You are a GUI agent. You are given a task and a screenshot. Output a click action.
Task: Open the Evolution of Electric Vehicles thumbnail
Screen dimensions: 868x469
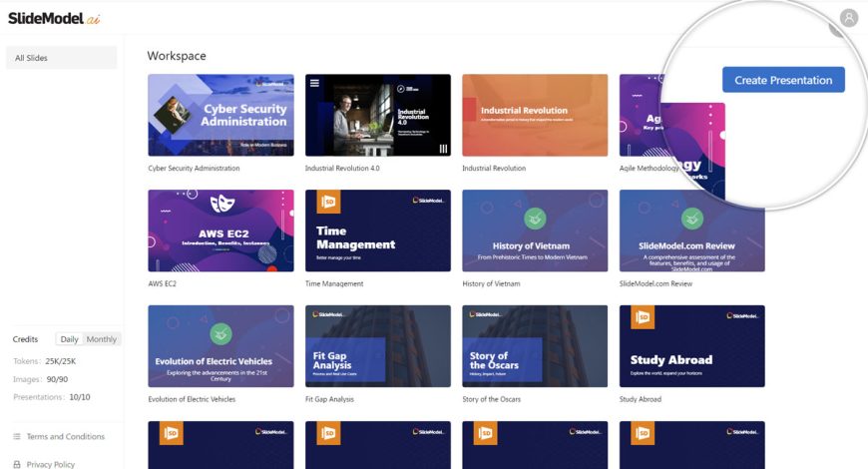point(220,346)
